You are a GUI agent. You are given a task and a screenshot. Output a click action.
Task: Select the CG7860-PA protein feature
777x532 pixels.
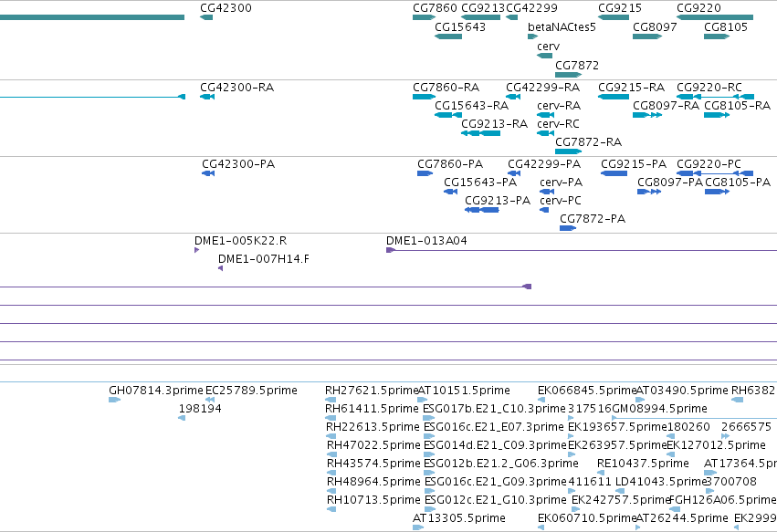point(425,173)
